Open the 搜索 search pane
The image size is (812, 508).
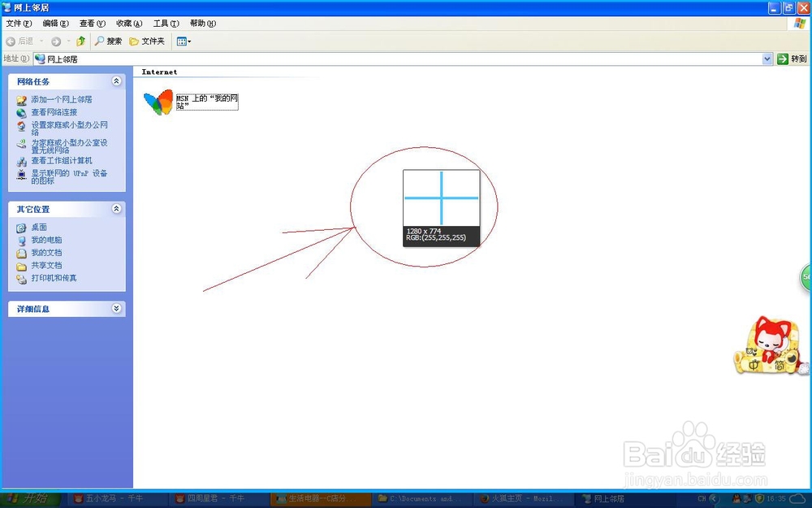coord(108,41)
